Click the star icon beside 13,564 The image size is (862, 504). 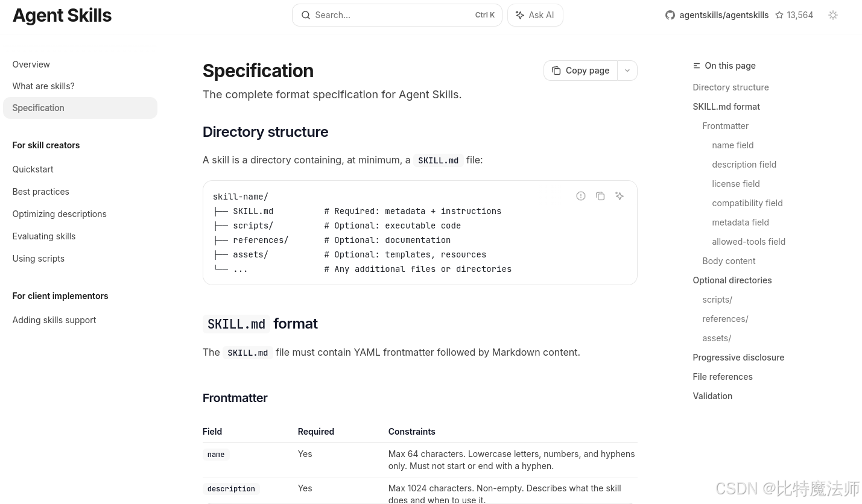[x=779, y=15]
